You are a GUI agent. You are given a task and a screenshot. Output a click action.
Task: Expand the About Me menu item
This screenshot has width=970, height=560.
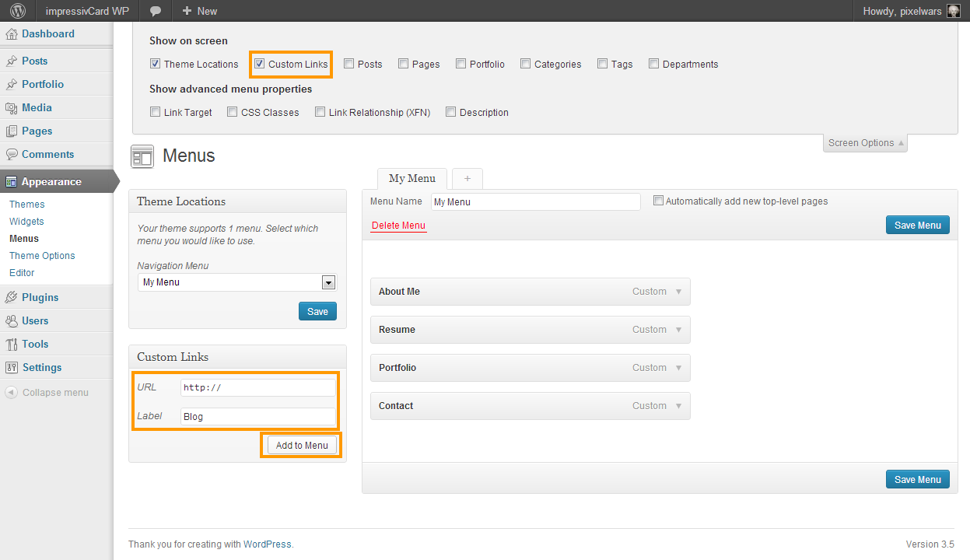pos(678,292)
